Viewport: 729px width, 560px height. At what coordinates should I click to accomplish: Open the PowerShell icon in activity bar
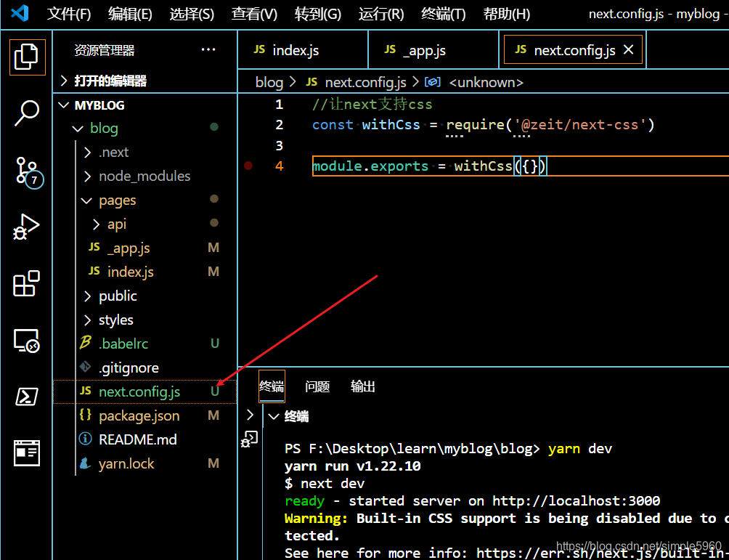coord(26,397)
